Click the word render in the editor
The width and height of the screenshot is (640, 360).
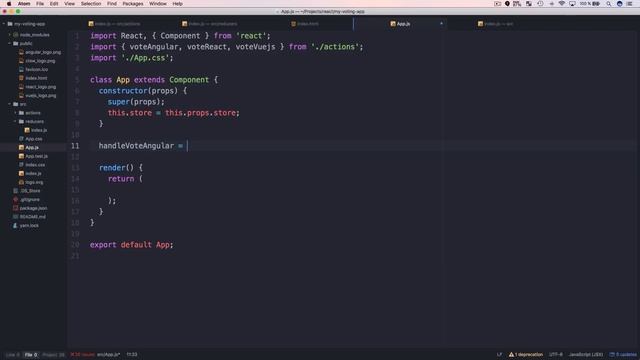(112, 168)
